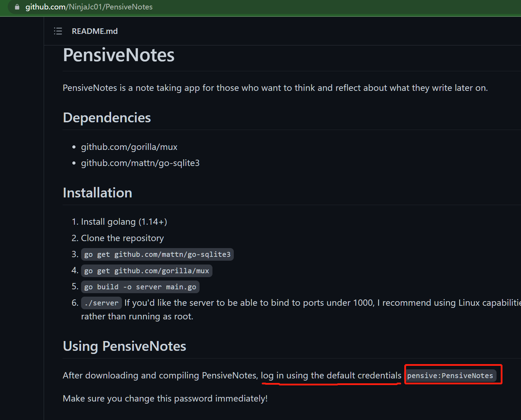Click the PensiveNotes description paragraph

point(275,88)
